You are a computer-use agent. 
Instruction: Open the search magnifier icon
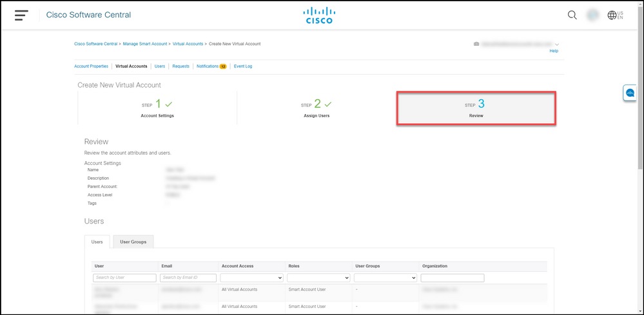[x=572, y=15]
